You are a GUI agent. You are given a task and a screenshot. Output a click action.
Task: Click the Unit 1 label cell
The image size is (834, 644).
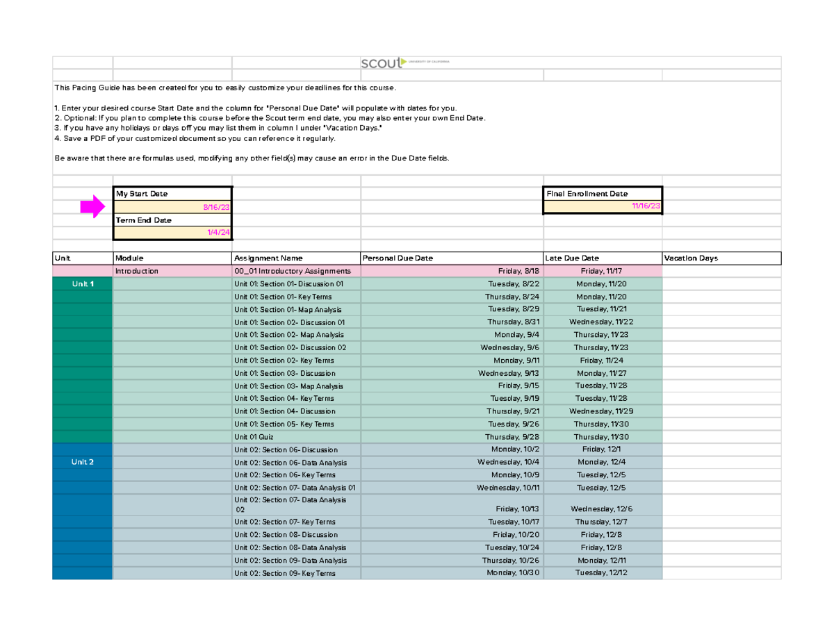click(83, 284)
